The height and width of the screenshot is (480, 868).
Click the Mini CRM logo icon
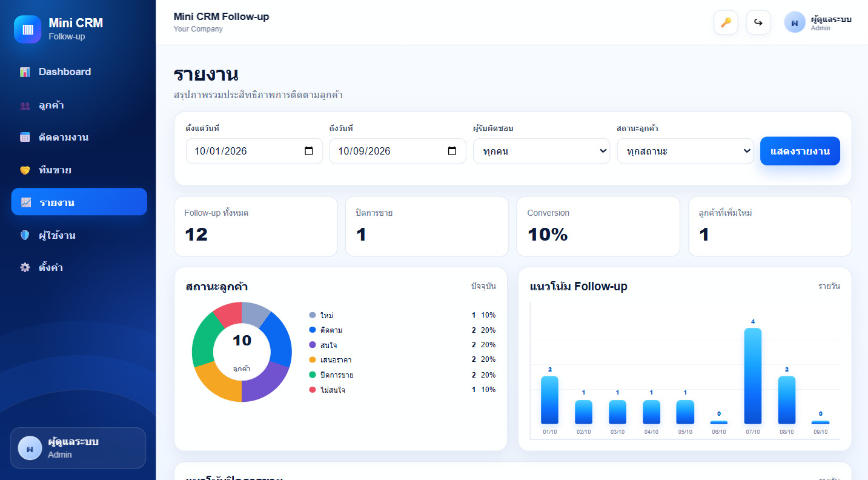click(28, 29)
